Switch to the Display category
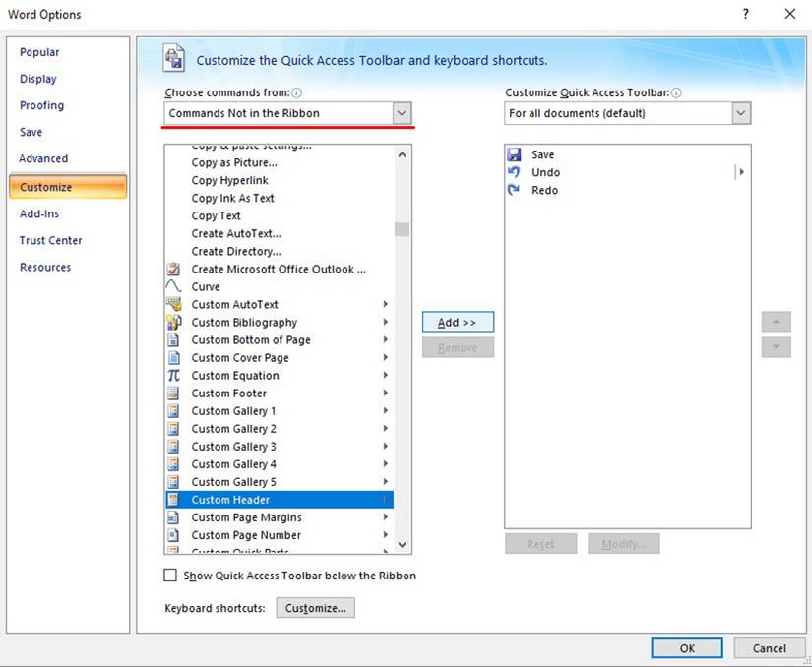Viewport: 812px width, 667px height. (37, 79)
